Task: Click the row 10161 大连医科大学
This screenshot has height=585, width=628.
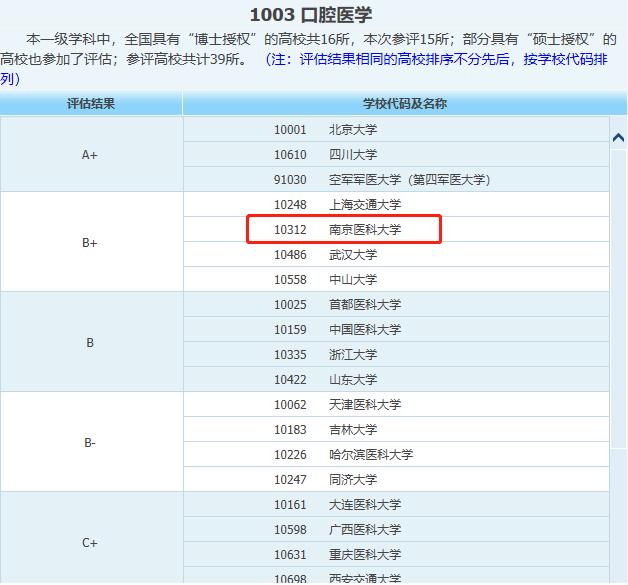Action: (x=396, y=505)
